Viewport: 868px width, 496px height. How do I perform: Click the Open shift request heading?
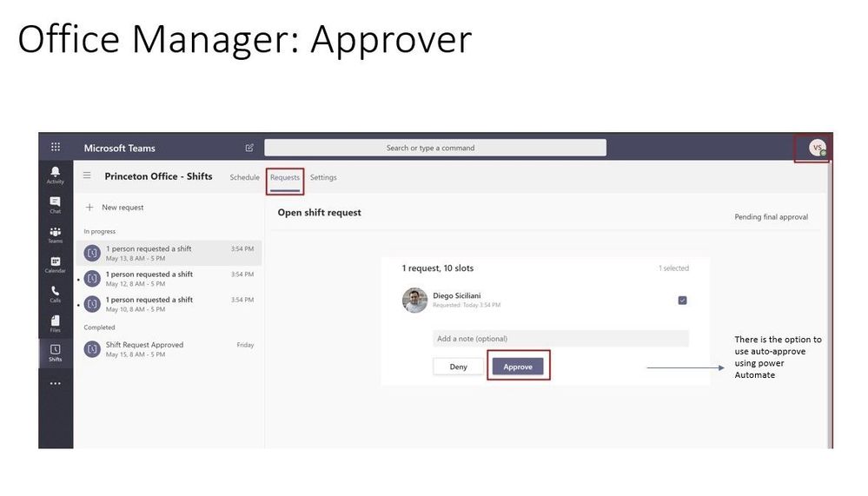320,213
